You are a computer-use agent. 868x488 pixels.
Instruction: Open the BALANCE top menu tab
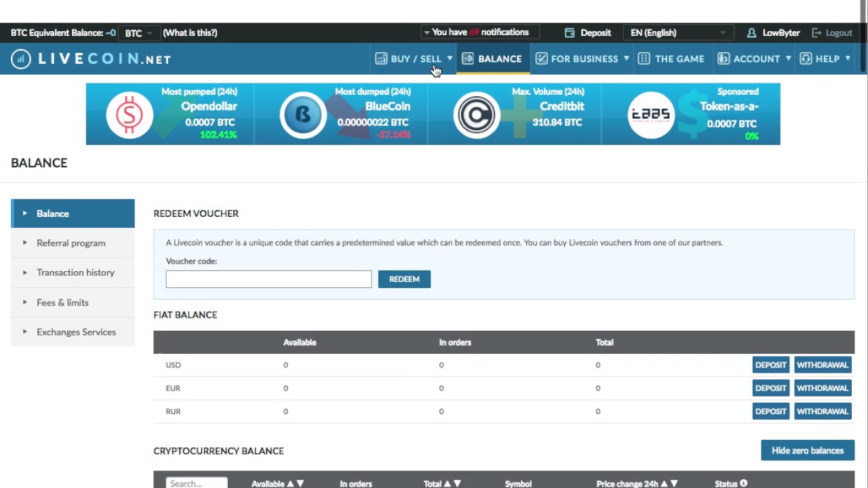click(x=492, y=59)
